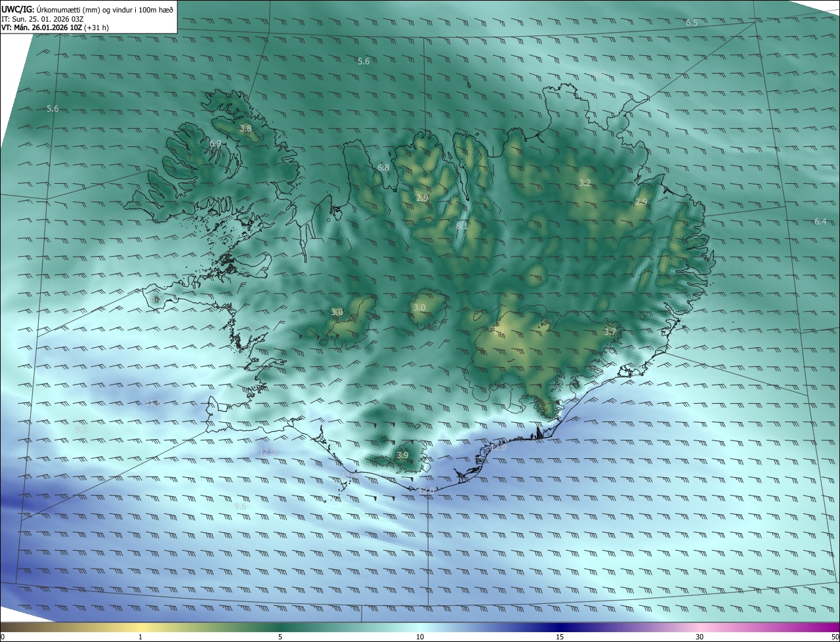Click the '15' tick on the color scale
The image size is (840, 642).
coord(560,637)
